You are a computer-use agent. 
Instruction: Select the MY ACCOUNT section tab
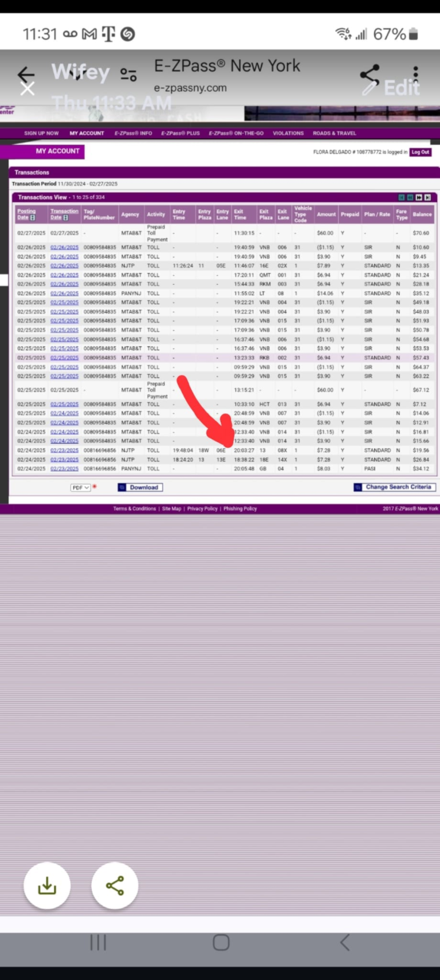(43, 151)
